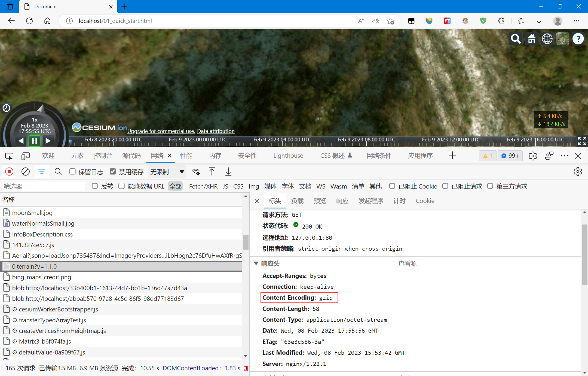Stop recording network log
The width and height of the screenshot is (588, 376).
(9, 172)
